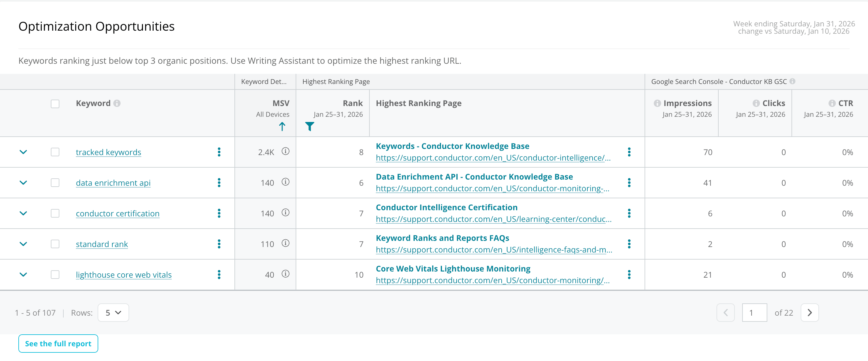Open the Rows per page dropdown
The height and width of the screenshot is (361, 868).
(x=113, y=313)
